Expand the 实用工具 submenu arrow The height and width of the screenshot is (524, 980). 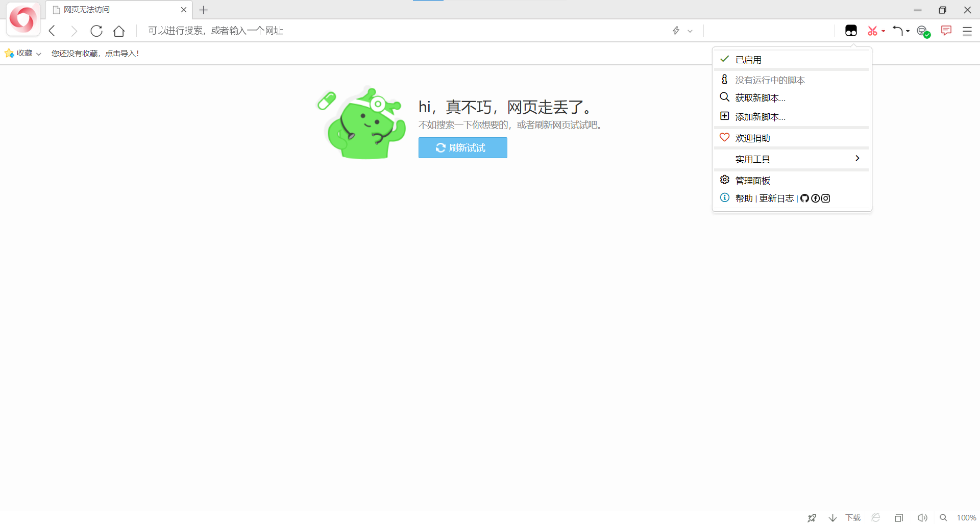point(857,159)
